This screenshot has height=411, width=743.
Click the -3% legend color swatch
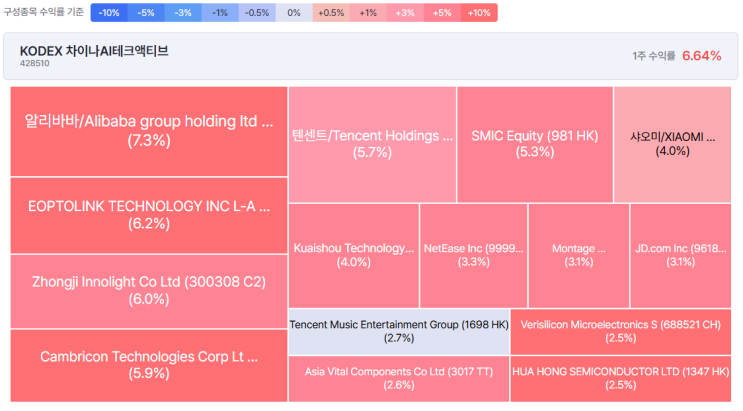click(183, 13)
